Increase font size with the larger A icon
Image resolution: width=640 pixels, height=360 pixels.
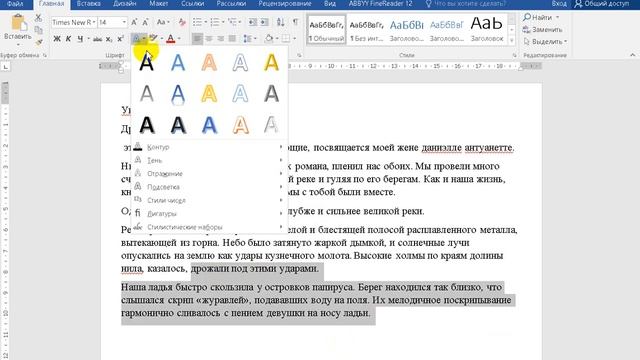point(134,22)
